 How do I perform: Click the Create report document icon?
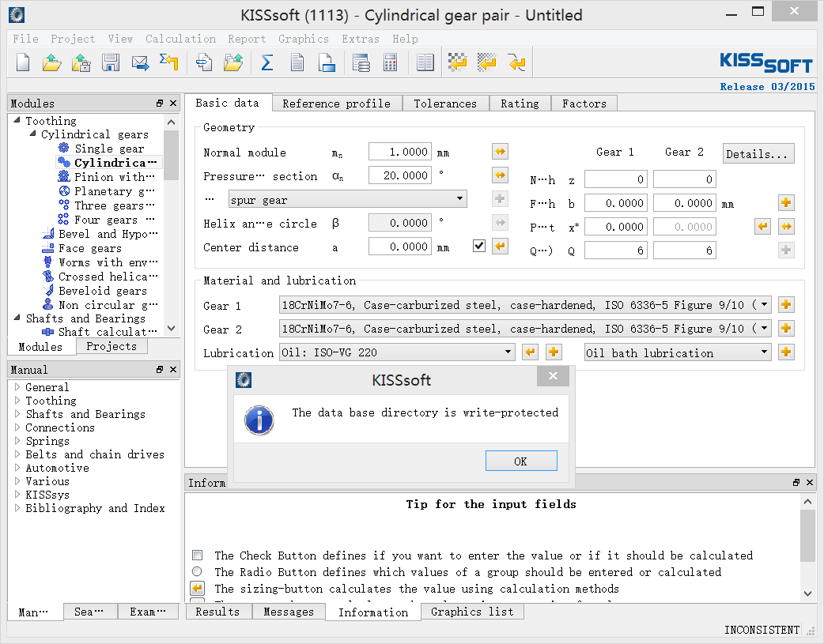pos(297,62)
